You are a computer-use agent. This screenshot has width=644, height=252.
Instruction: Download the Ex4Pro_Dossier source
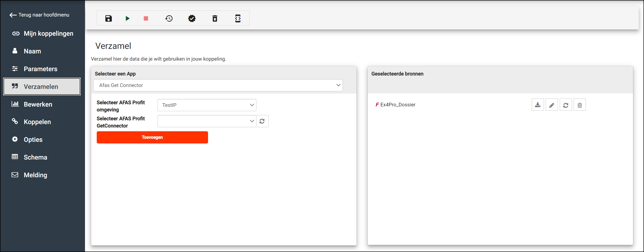tap(537, 105)
